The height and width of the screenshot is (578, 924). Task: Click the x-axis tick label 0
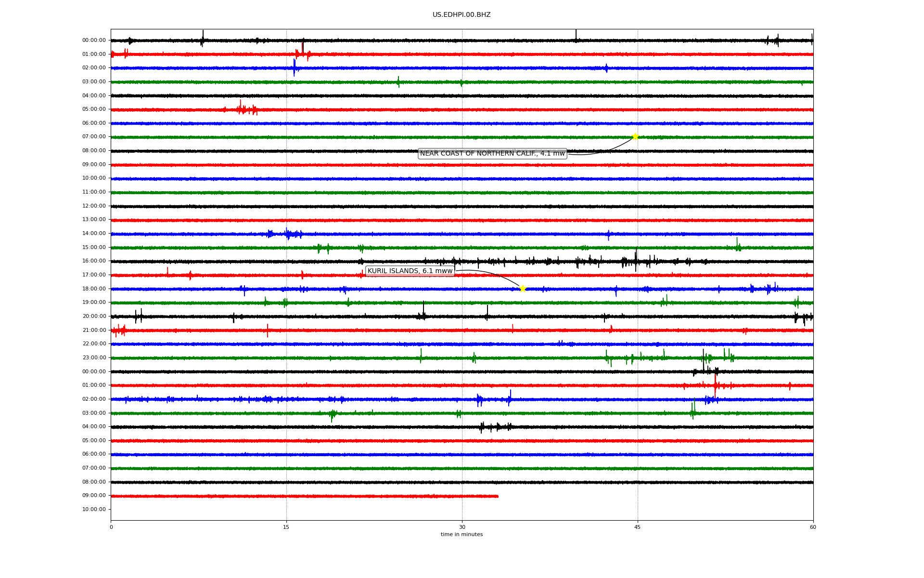tap(111, 527)
